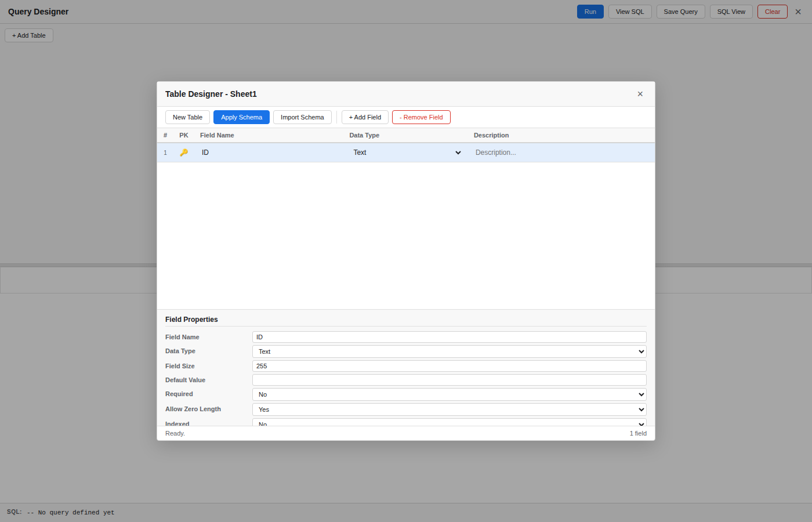Click the Data Type column header
812x522 pixels.
pyautogui.click(x=364, y=135)
